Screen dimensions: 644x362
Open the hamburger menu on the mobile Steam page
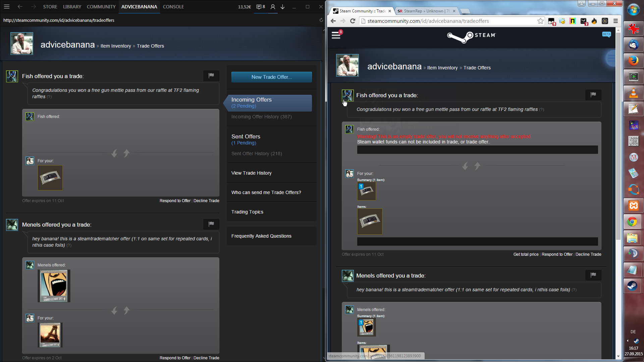coord(336,35)
